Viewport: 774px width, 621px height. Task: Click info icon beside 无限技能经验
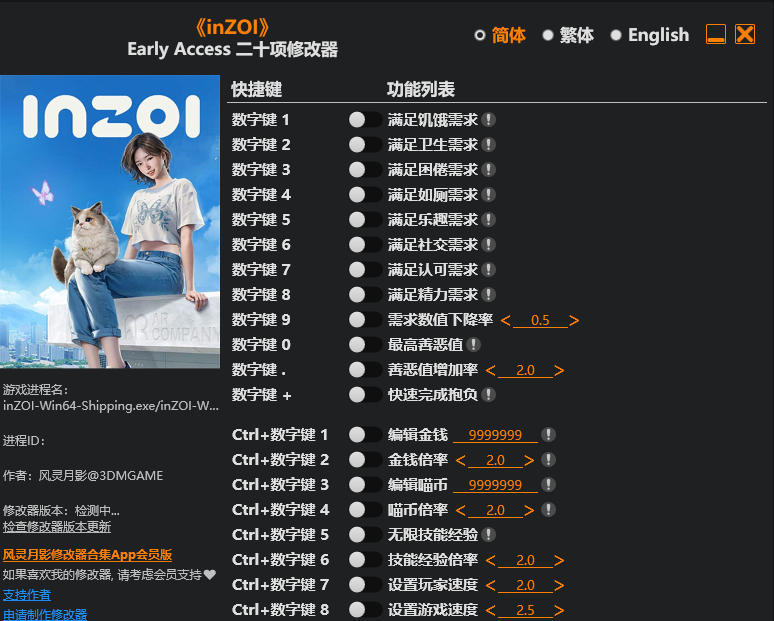click(x=488, y=535)
